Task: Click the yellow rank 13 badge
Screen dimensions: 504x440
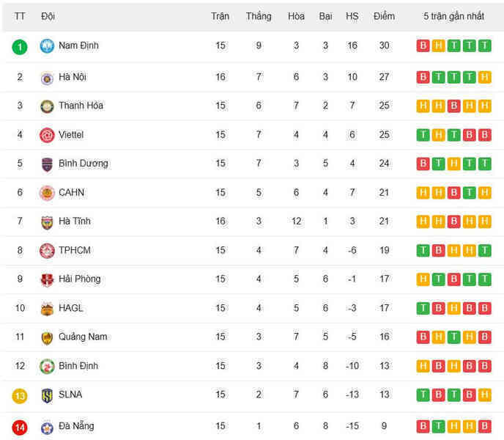Action: 20,396
